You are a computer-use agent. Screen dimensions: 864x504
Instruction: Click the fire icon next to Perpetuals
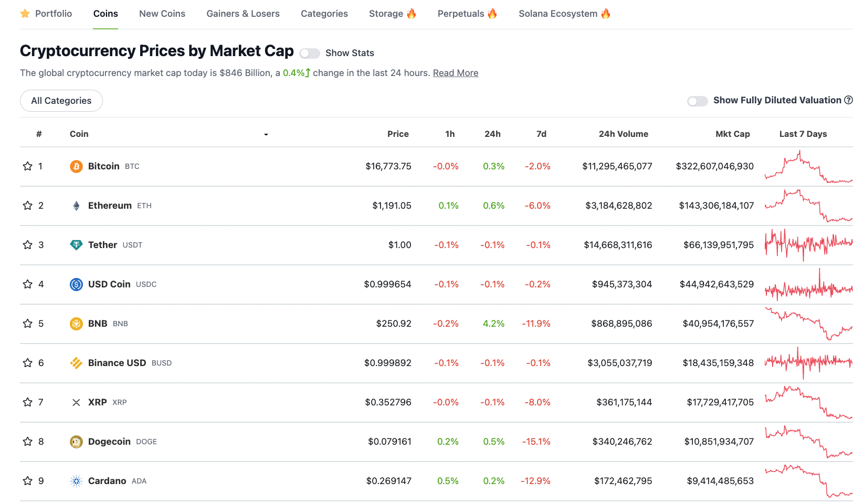(x=492, y=13)
